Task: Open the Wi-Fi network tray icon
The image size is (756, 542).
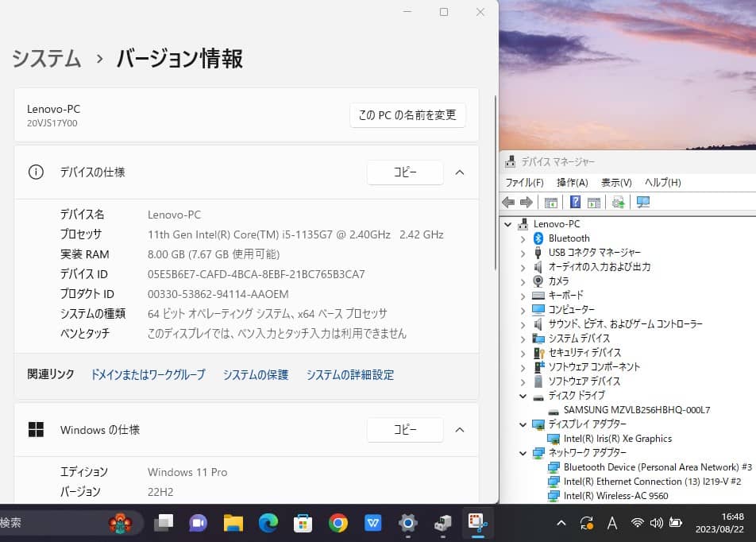Action: pyautogui.click(x=638, y=523)
